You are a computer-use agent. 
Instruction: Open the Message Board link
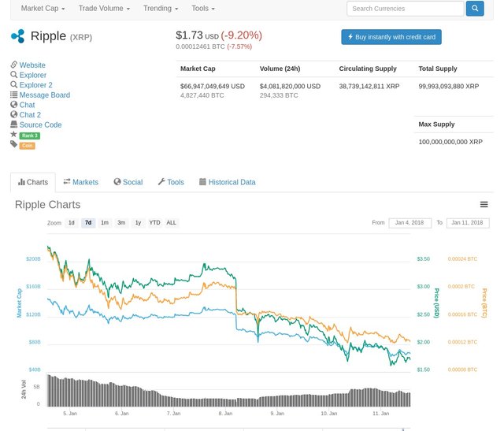coord(44,95)
